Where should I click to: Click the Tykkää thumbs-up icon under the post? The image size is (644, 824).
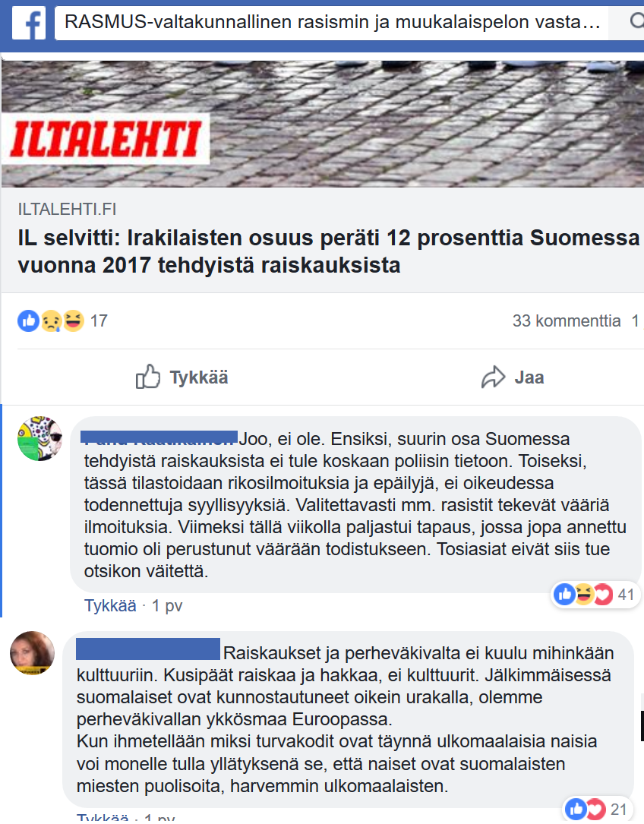click(x=148, y=377)
